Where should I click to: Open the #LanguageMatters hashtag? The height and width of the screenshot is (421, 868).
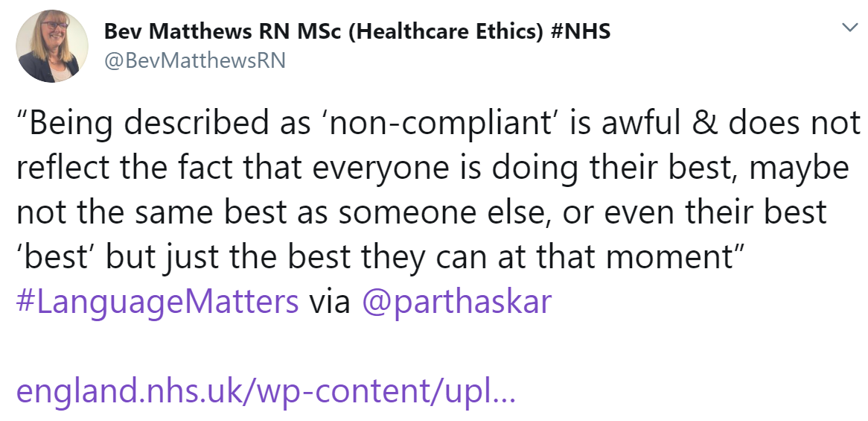157,301
